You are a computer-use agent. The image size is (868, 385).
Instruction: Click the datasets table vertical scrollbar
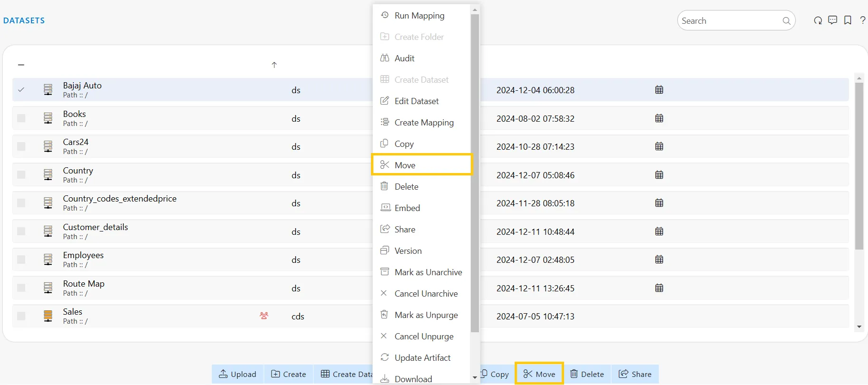click(859, 166)
